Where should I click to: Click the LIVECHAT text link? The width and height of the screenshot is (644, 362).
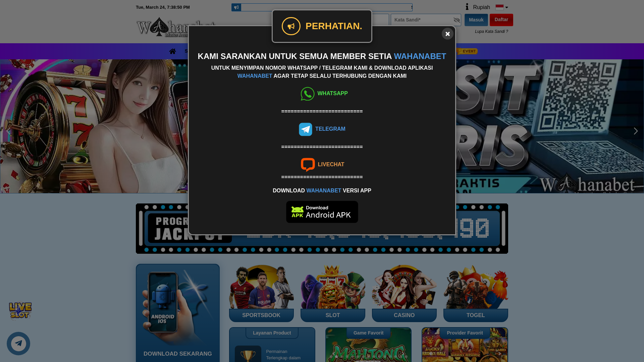click(x=331, y=165)
